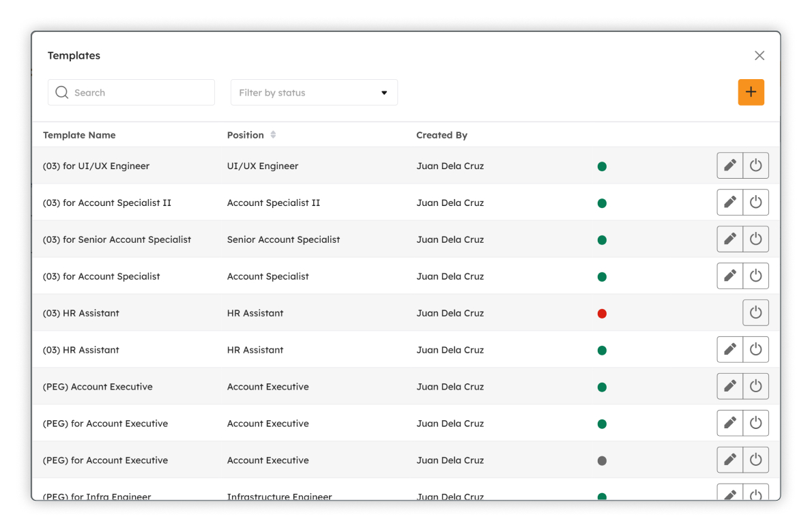Sort the table by Position column
Screen dimensions: 812x532
(x=273, y=134)
